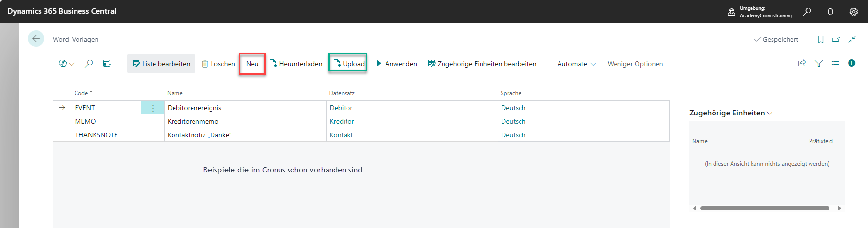Choose Weniger Optionen
Viewport: 868px width, 228px height.
[x=635, y=64]
